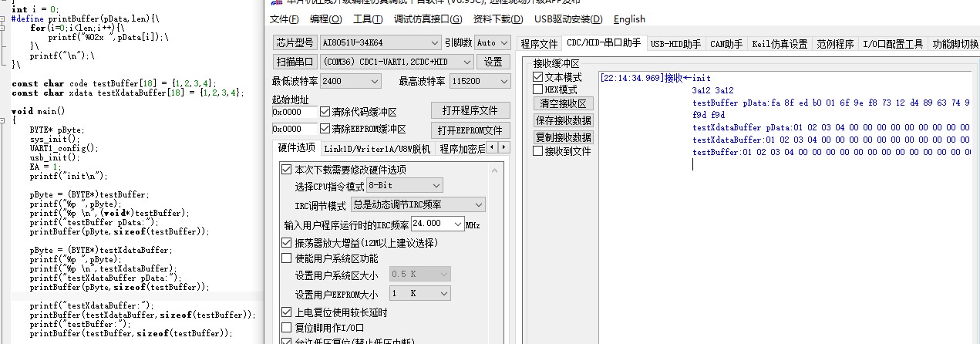This screenshot has width=980, height=344.
Task: Toggle 上电复位使用较长延时 checkbox
Action: tap(287, 312)
